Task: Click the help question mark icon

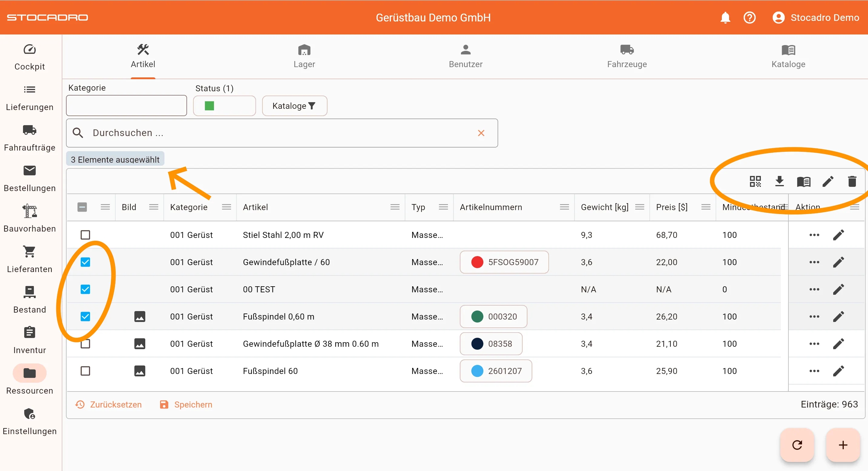Action: click(749, 18)
